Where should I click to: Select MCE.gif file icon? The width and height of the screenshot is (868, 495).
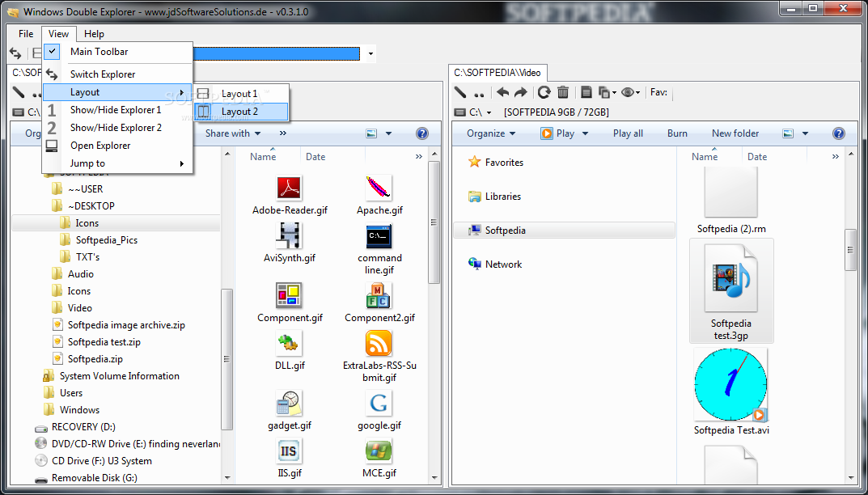(379, 451)
